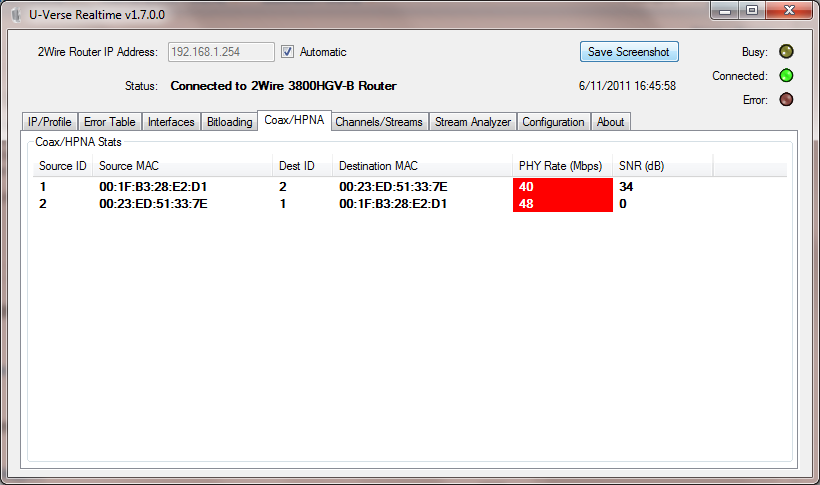Click the red Error indicator light
This screenshot has height=485, width=820.
tap(786, 99)
